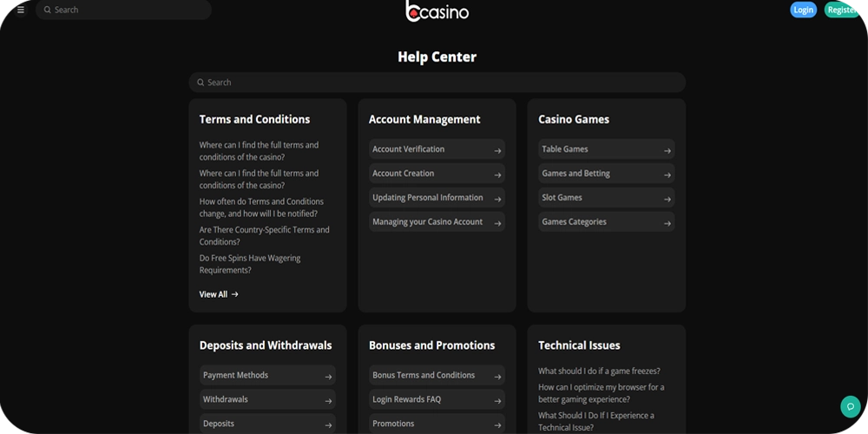The image size is (868, 434).
Task: Click the arrow icon beside Account Verification
Action: coord(497,150)
